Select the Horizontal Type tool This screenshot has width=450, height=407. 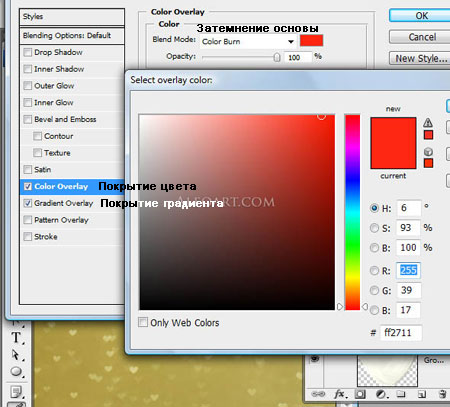(x=16, y=337)
